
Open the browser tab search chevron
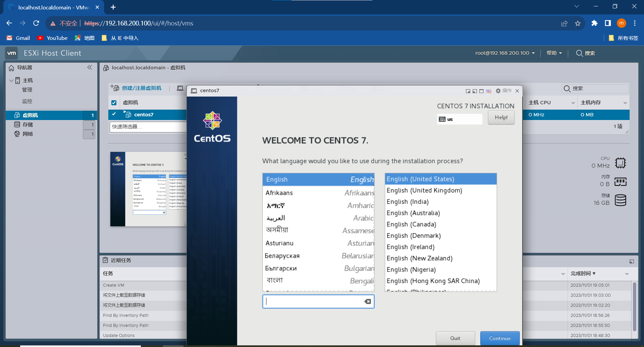click(576, 6)
